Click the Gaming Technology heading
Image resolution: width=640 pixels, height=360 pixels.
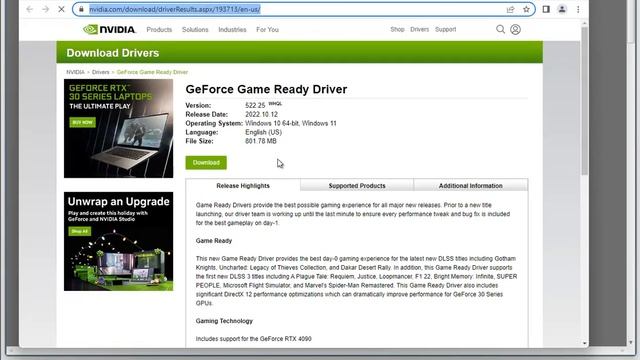click(x=224, y=321)
